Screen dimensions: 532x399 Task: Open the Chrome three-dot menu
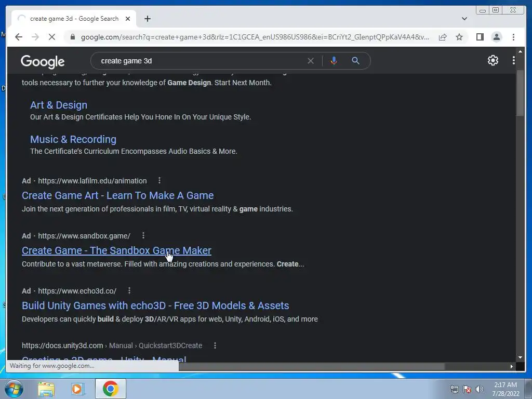(x=513, y=37)
